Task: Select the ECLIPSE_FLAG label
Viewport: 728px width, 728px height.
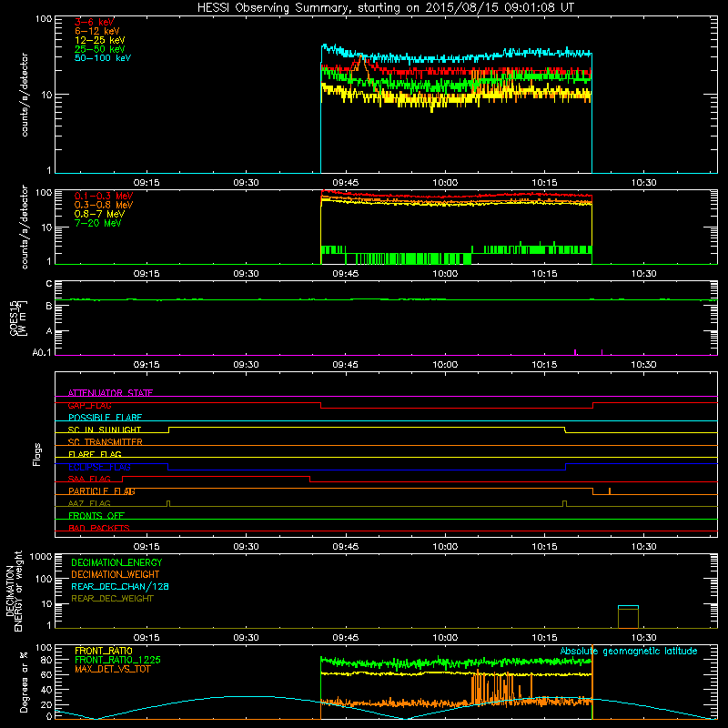Action: click(x=99, y=467)
